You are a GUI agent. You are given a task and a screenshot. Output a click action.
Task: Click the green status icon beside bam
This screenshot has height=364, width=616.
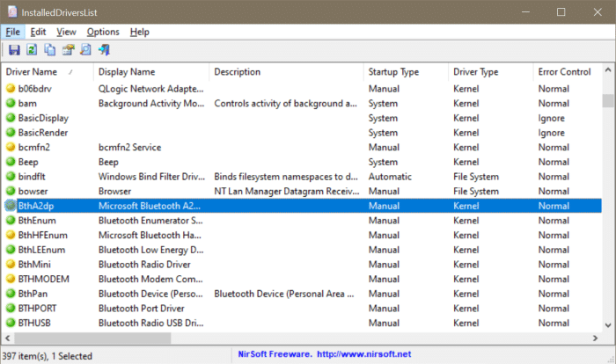pyautogui.click(x=11, y=103)
